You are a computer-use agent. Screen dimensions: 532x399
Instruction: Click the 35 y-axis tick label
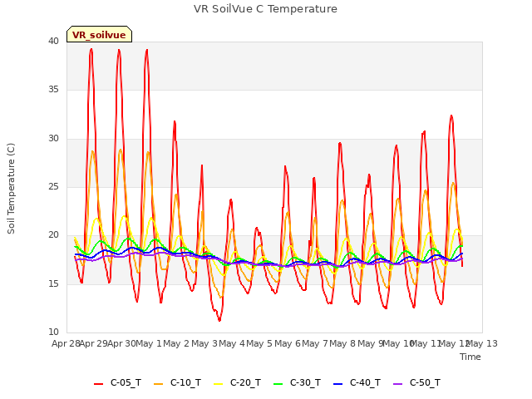pyautogui.click(x=53, y=90)
